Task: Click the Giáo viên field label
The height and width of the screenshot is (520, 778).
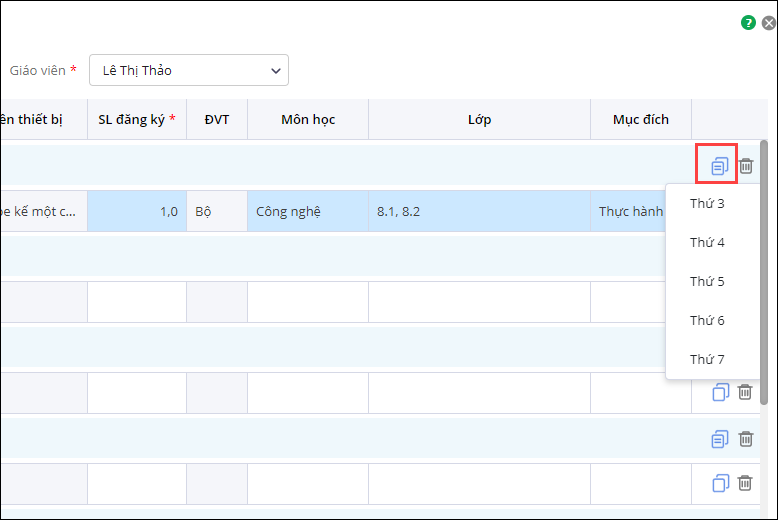Action: [x=38, y=70]
